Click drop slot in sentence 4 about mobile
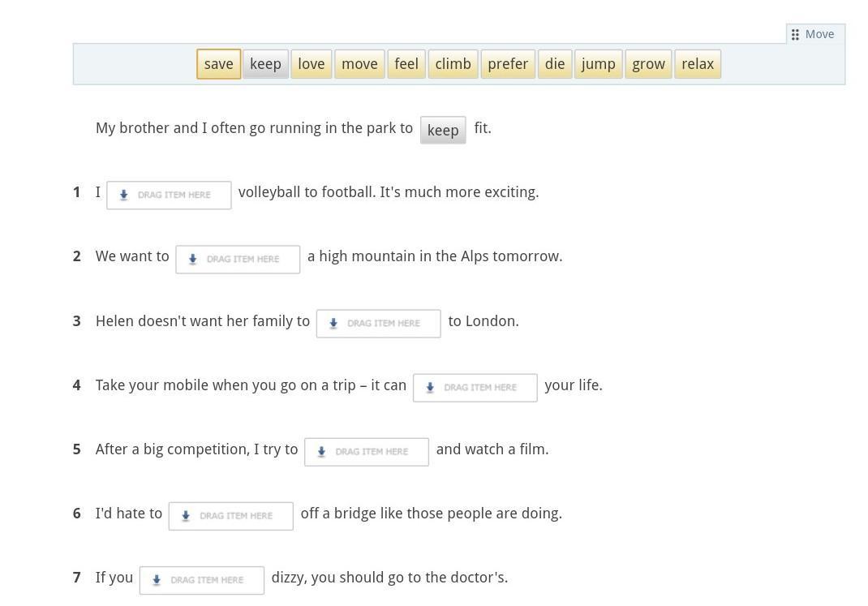The height and width of the screenshot is (606, 868). [x=475, y=387]
